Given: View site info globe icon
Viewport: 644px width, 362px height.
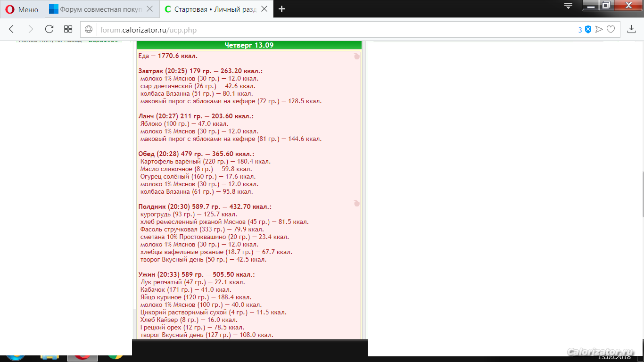Looking at the screenshot, I should 89,30.
